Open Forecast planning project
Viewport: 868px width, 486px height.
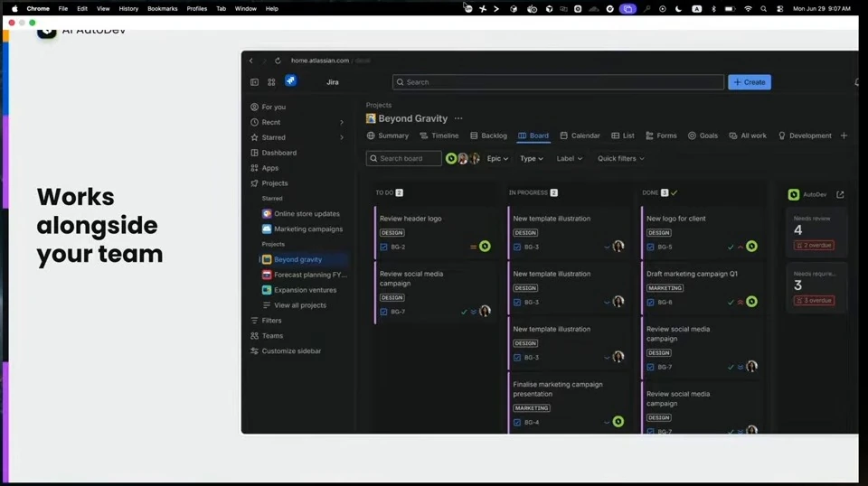(x=304, y=275)
